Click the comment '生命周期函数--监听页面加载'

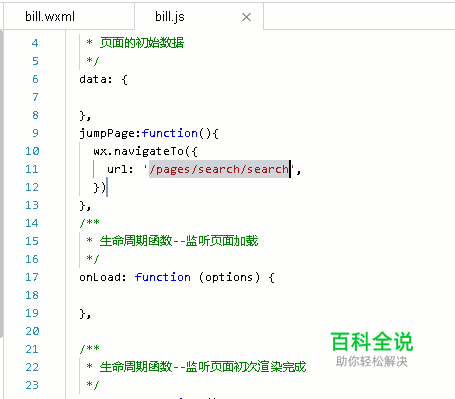(x=179, y=241)
